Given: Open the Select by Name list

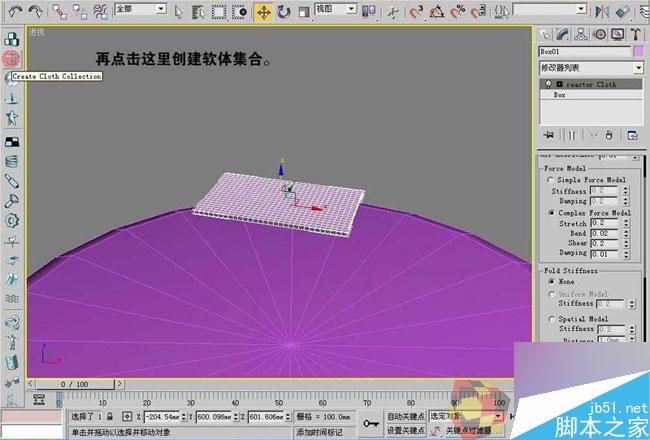Looking at the screenshot, I should pos(199,12).
